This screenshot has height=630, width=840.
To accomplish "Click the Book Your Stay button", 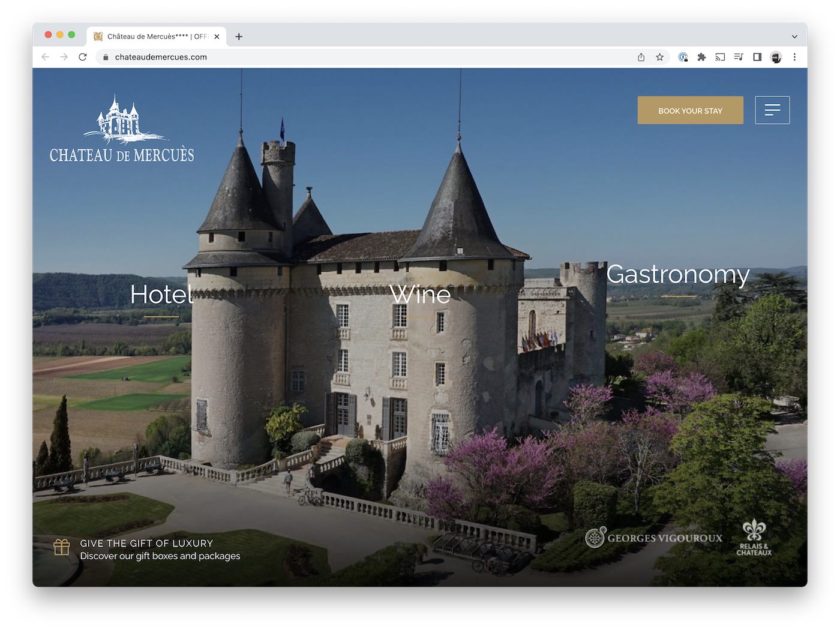I will (x=690, y=110).
